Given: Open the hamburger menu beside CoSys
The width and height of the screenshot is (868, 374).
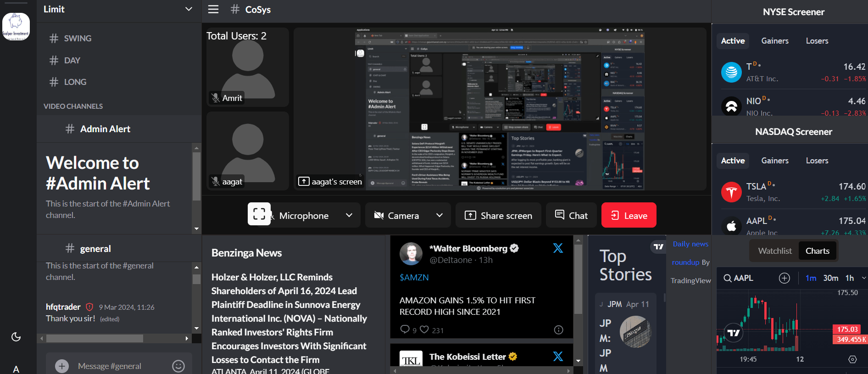Looking at the screenshot, I should tap(213, 10).
